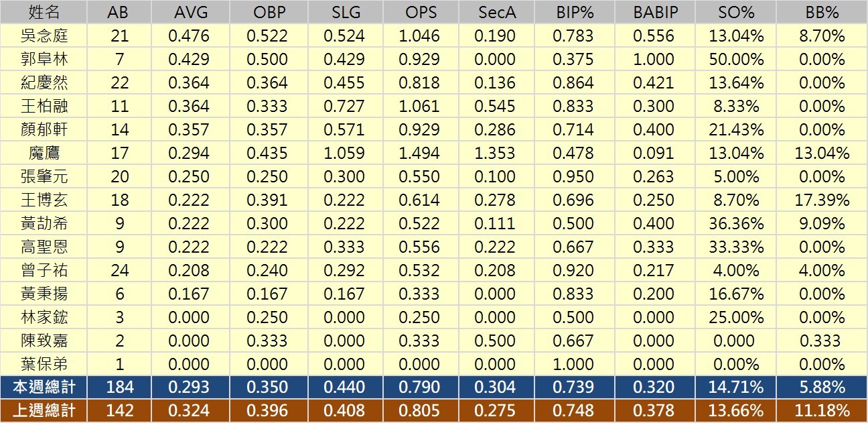Select 本週總計 AB total 184
Viewport: 868px width, 423px height.
click(119, 387)
